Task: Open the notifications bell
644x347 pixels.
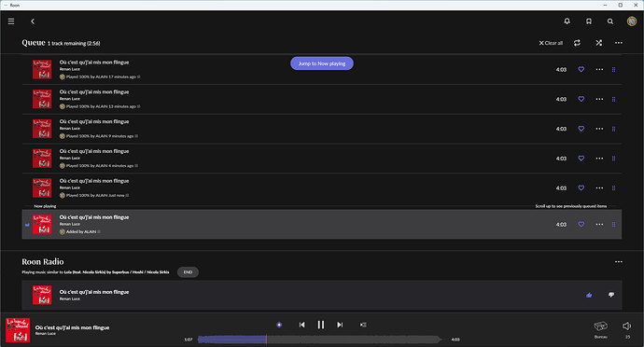Action: [567, 21]
